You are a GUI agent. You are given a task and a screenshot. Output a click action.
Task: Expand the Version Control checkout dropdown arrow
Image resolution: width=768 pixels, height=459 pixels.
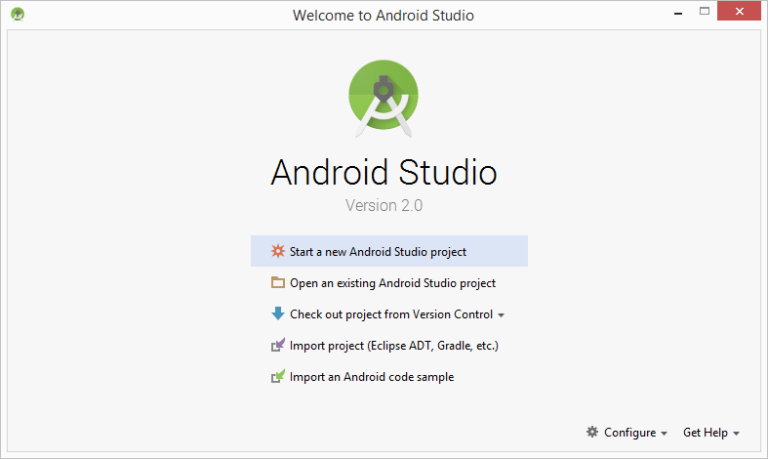(x=501, y=315)
